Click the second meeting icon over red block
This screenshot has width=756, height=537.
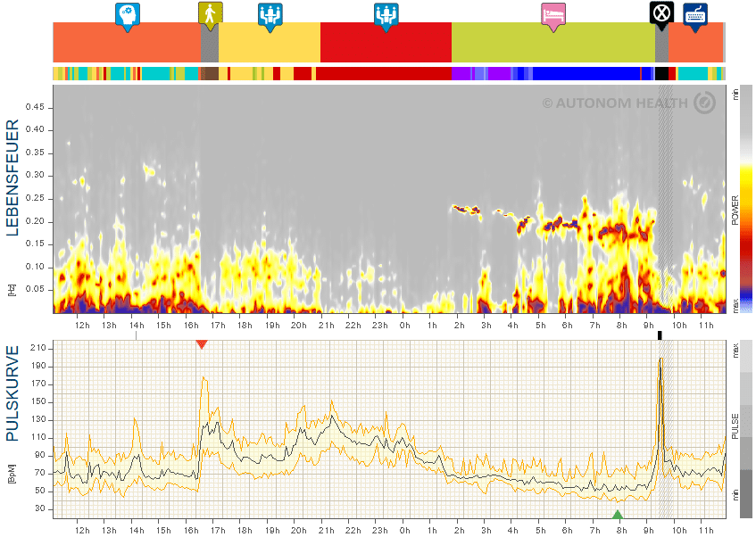coord(386,16)
